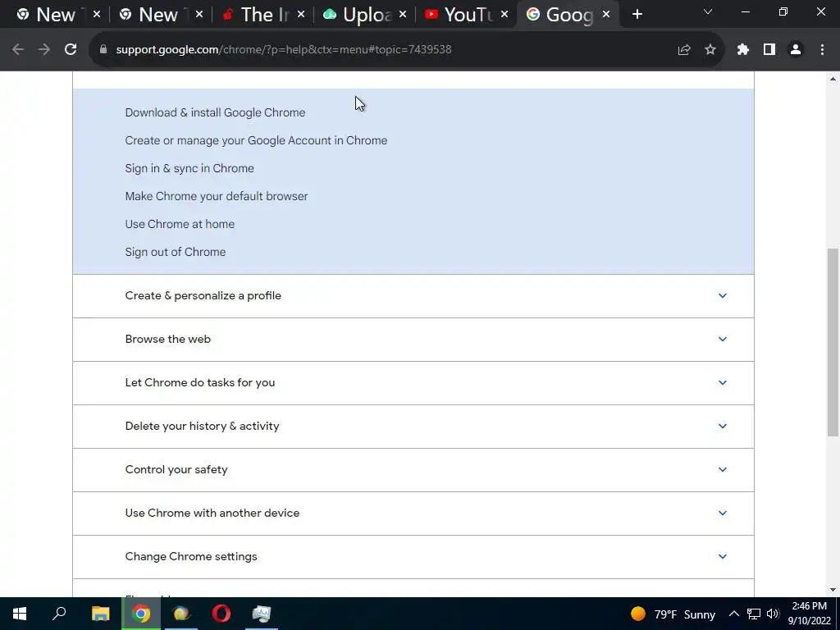Viewport: 840px width, 630px height.
Task: Open File Explorer from the taskbar
Action: [x=100, y=614]
